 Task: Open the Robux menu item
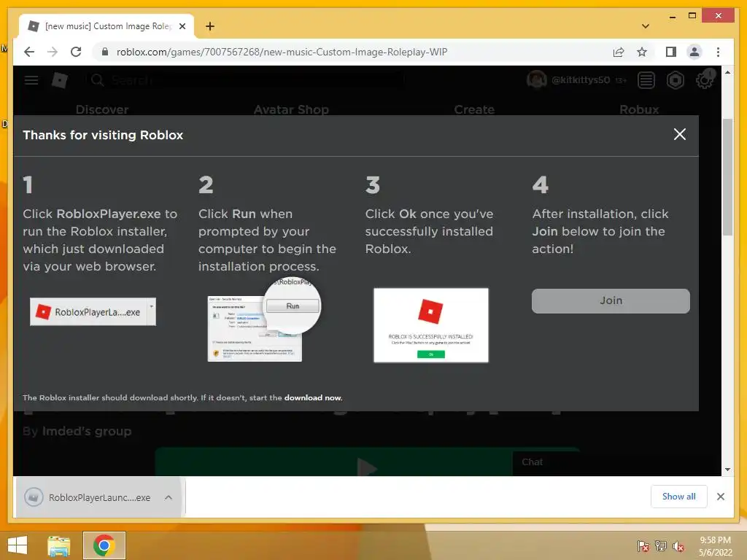tap(639, 109)
